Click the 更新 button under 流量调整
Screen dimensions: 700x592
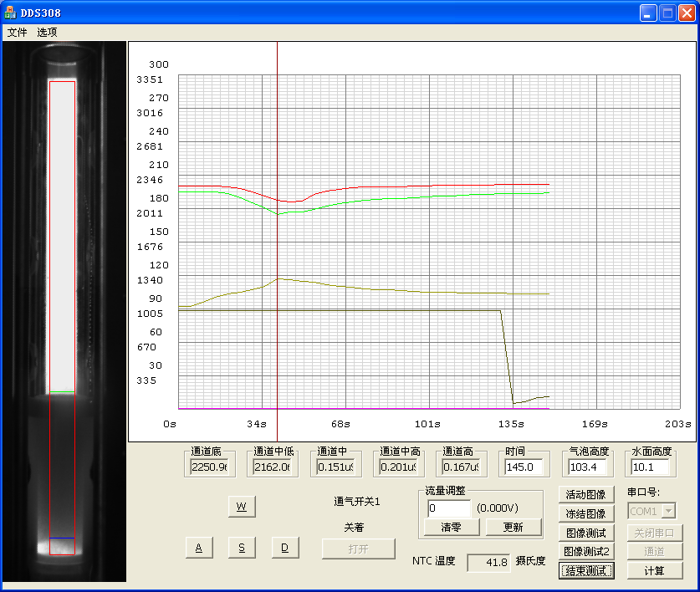tap(513, 527)
